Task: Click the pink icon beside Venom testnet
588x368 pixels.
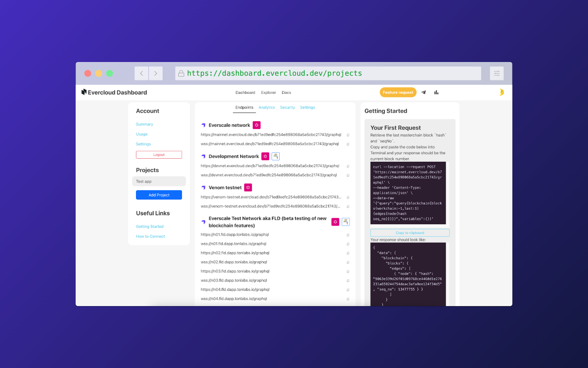Action: 248,188
